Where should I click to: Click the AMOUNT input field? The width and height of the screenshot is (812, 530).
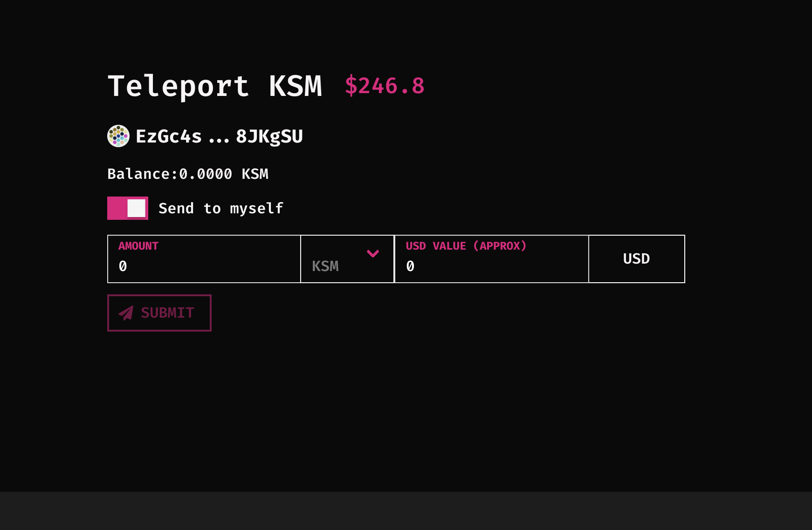coord(204,259)
